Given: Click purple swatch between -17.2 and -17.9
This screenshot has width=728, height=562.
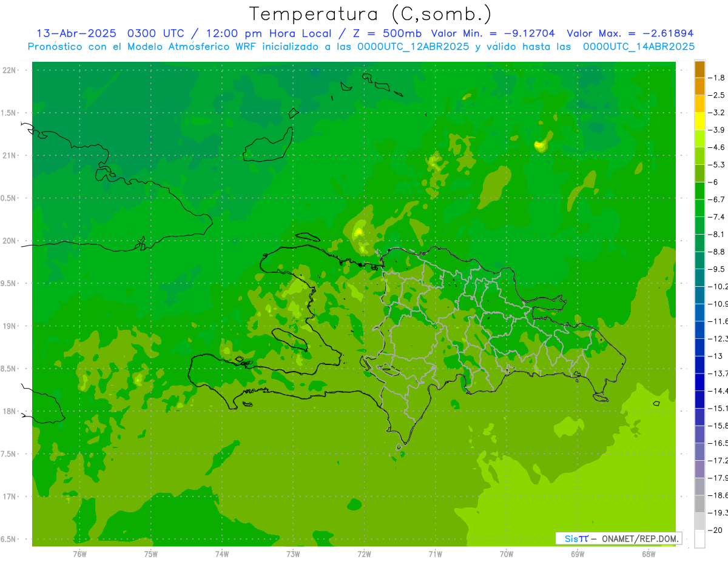Looking at the screenshot, I should point(699,469).
